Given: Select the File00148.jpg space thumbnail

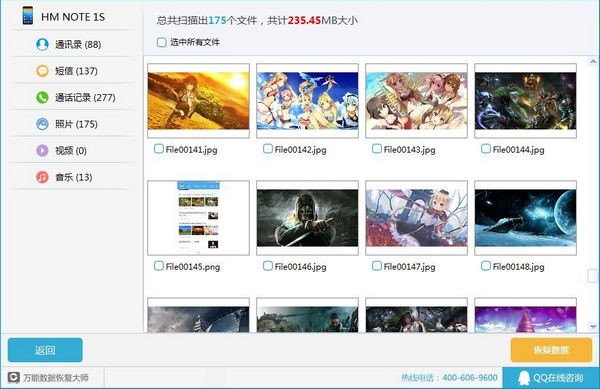Looking at the screenshot, I should pos(525,218).
